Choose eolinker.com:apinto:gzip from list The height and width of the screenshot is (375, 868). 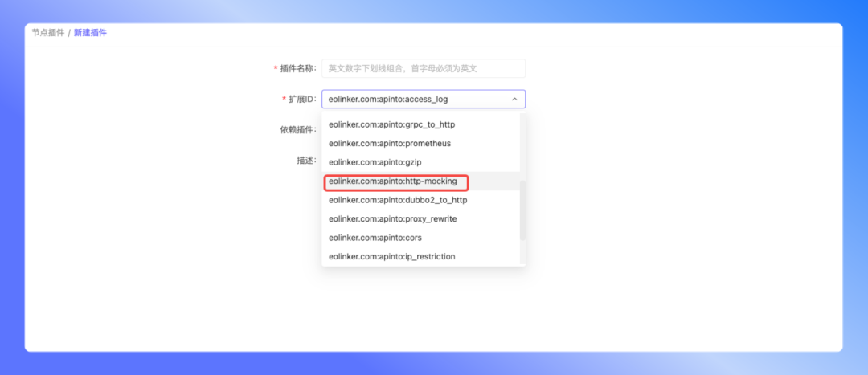[420, 162]
